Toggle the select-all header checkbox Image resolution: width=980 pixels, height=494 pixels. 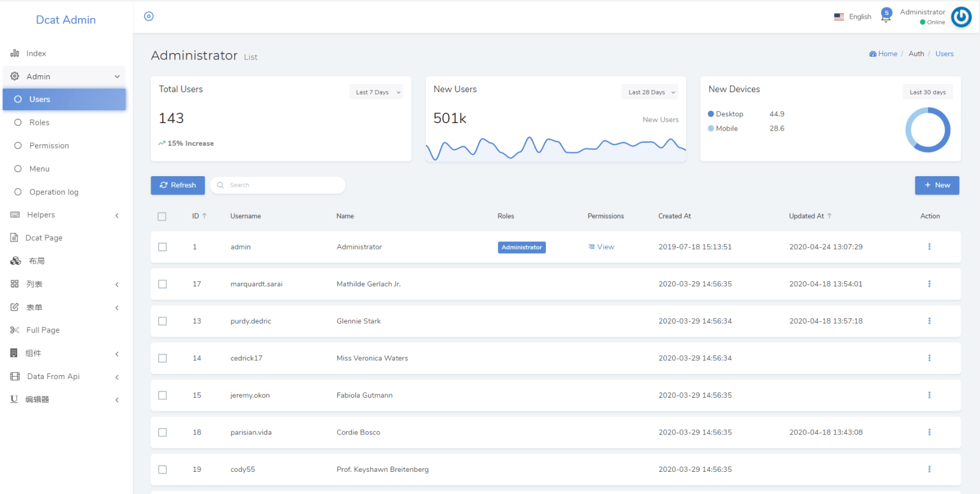click(162, 216)
